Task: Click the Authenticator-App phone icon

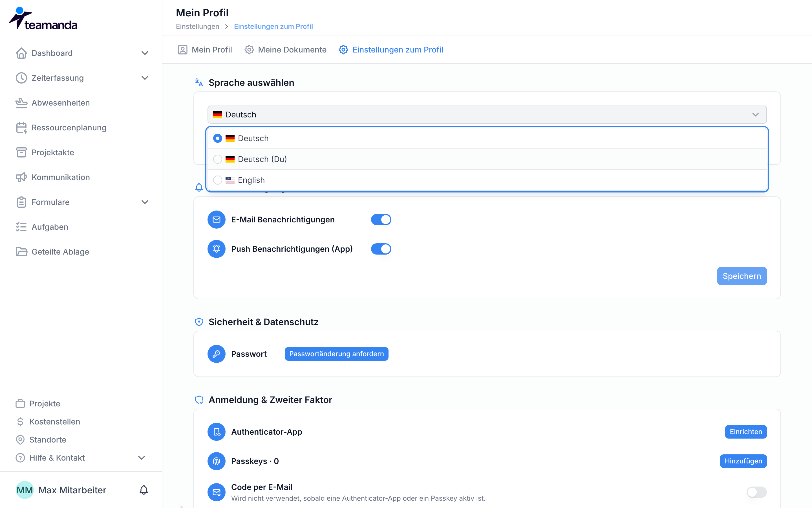Action: click(217, 432)
